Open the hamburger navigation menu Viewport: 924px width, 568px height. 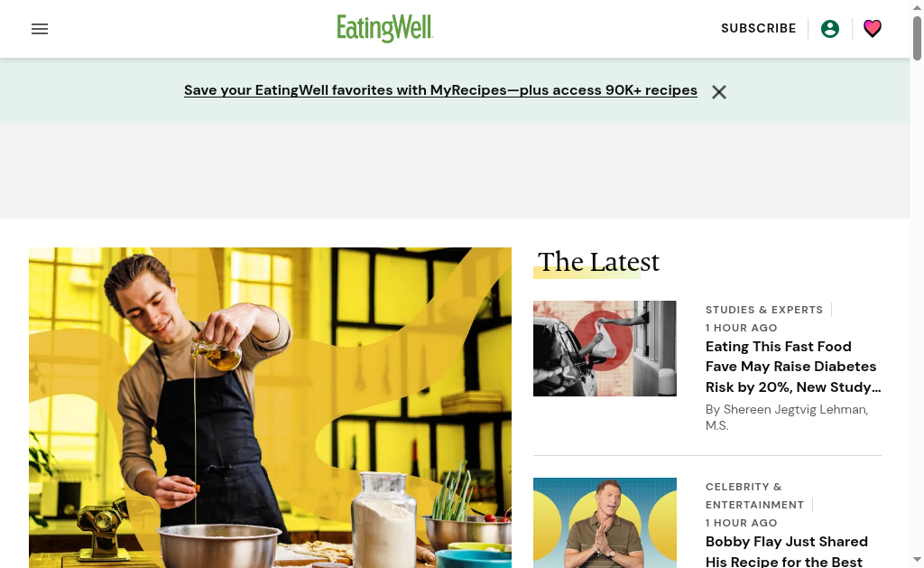point(40,29)
